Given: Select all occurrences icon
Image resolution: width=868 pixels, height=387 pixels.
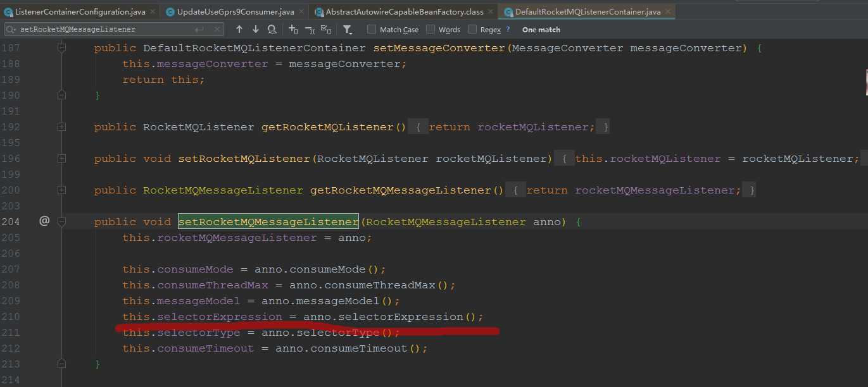Looking at the screenshot, I should [x=326, y=29].
